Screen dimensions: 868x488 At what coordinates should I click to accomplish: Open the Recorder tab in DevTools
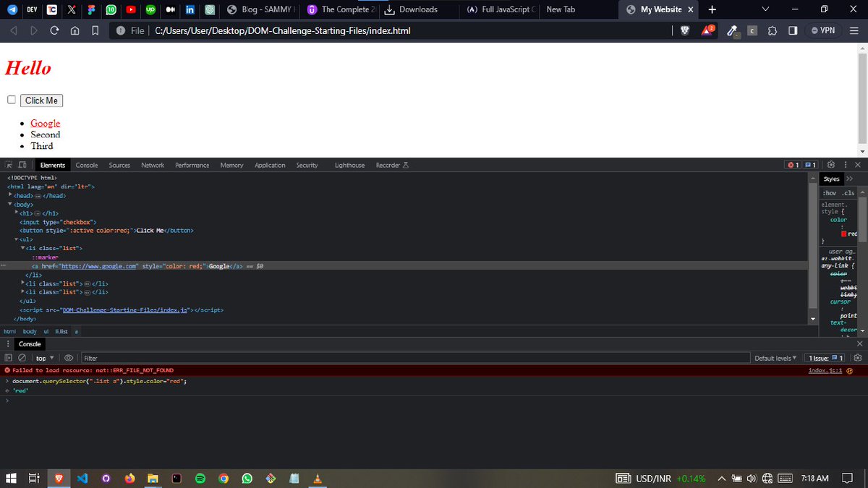click(392, 166)
